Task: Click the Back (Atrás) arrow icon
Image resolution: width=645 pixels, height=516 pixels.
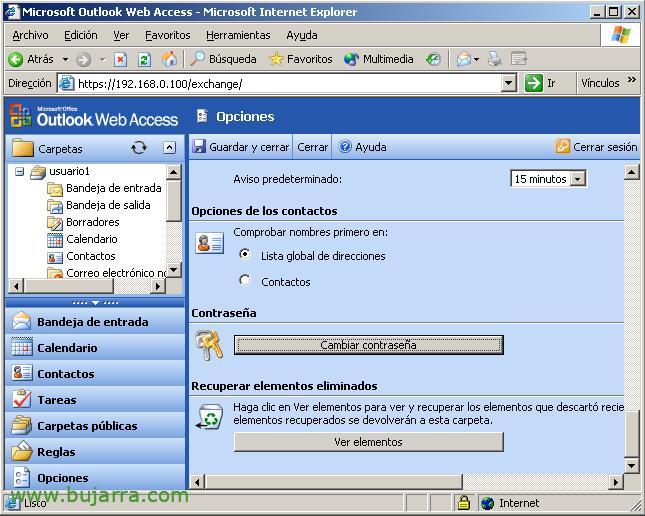Action: point(16,59)
